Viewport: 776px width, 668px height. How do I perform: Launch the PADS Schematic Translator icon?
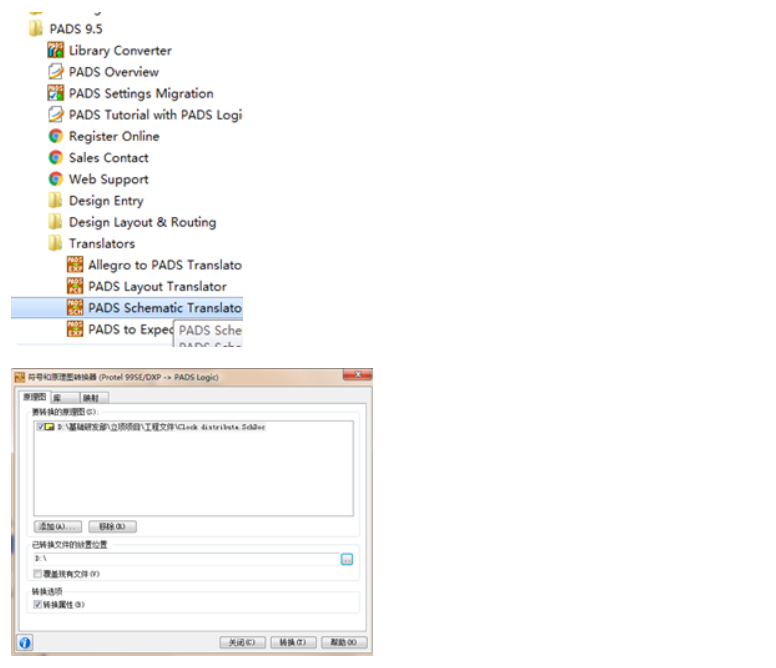coord(75,307)
